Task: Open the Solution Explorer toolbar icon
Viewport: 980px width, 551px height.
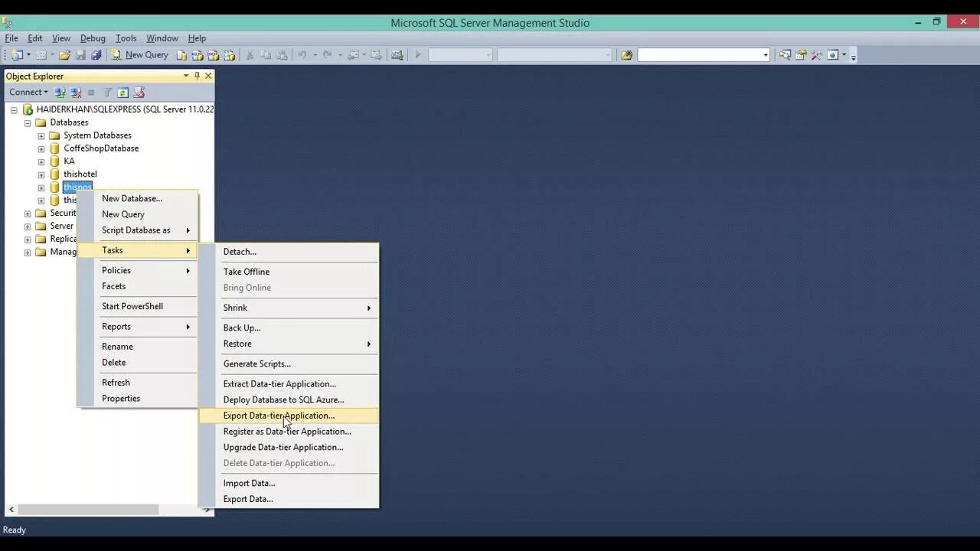Action: pyautogui.click(x=785, y=55)
